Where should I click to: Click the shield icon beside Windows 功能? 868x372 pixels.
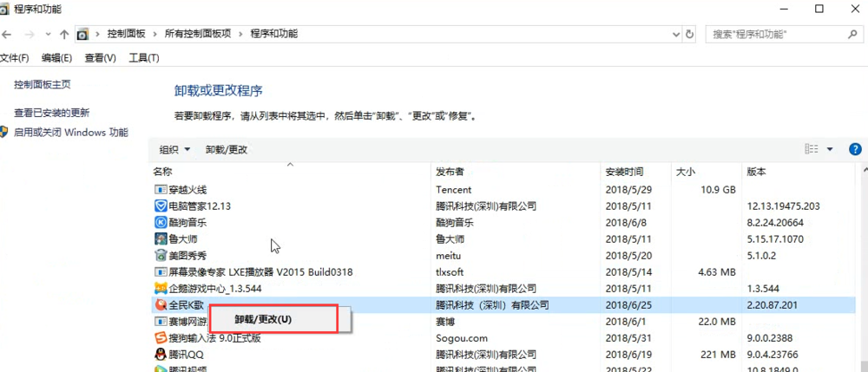[x=4, y=132]
